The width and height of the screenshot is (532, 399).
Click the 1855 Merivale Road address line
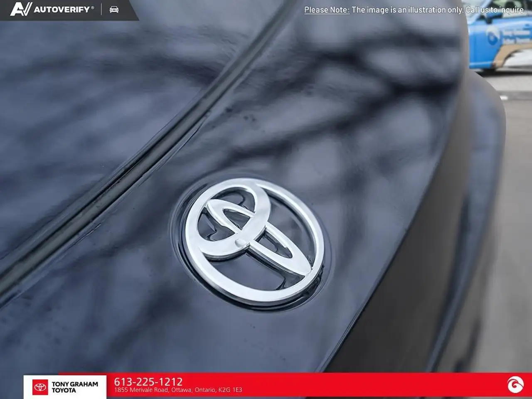(x=178, y=390)
